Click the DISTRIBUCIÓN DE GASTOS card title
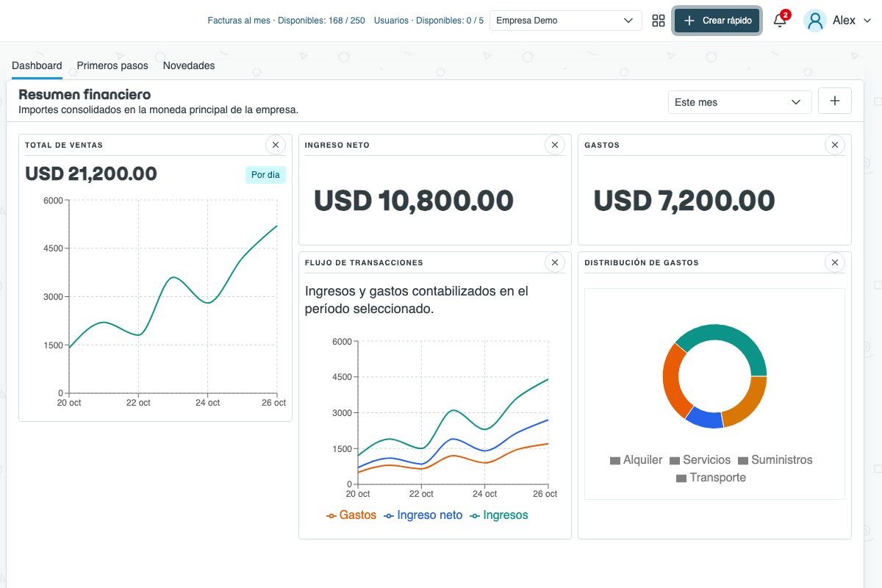The width and height of the screenshot is (882, 588). click(642, 262)
